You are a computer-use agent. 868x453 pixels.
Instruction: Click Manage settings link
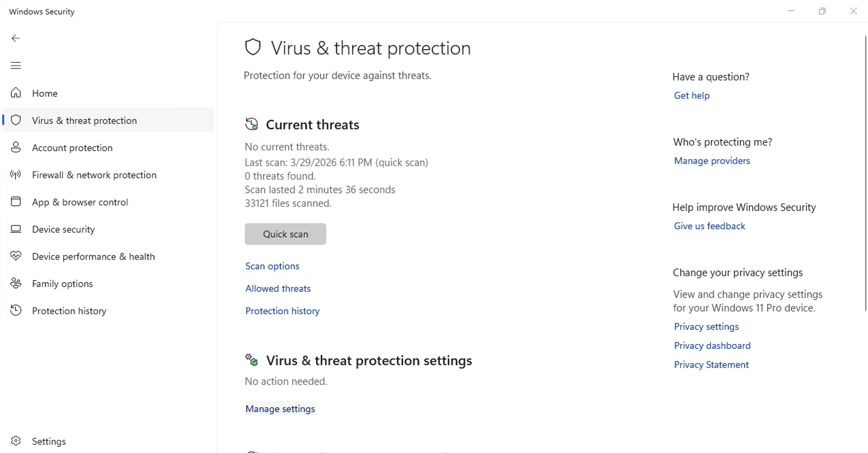coord(280,408)
